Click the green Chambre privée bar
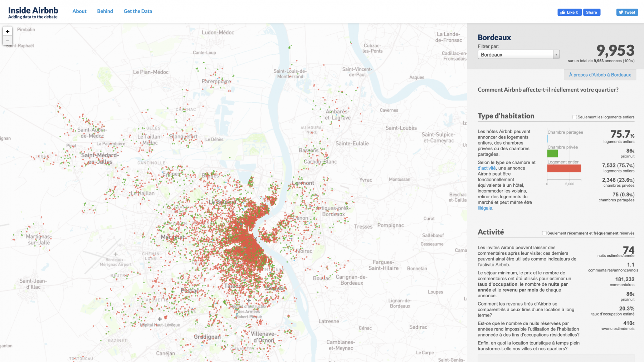 coord(552,153)
